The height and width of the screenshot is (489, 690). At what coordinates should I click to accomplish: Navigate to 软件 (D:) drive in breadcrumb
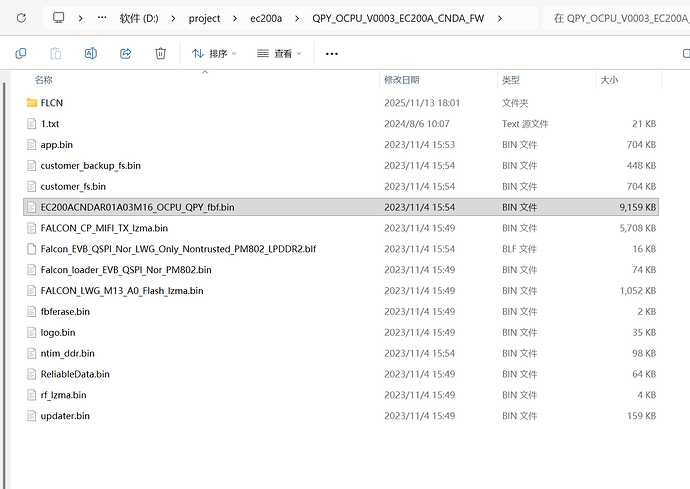(x=139, y=18)
